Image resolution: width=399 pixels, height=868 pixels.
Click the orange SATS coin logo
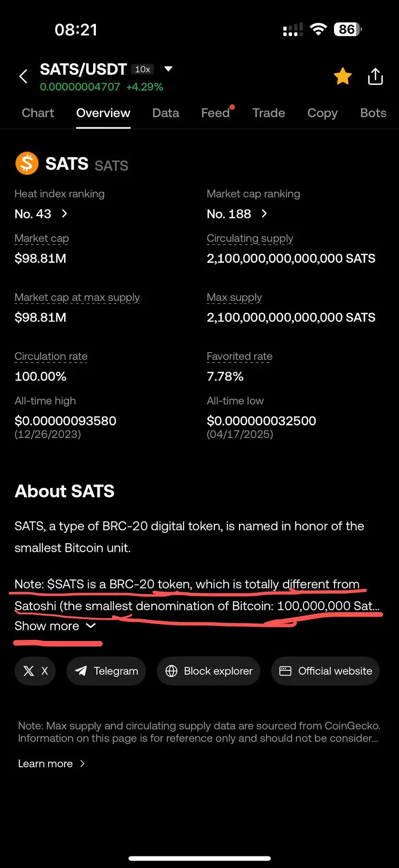27,163
